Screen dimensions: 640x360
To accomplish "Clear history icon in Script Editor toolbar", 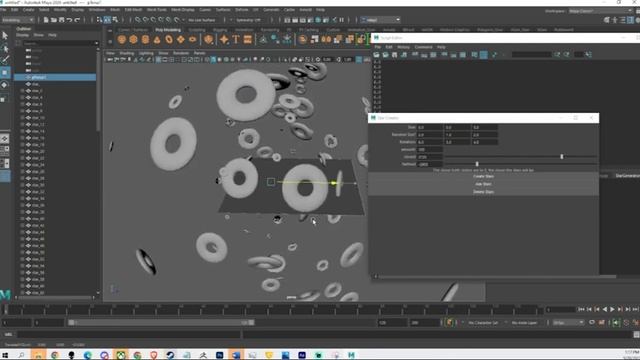I will (x=415, y=55).
